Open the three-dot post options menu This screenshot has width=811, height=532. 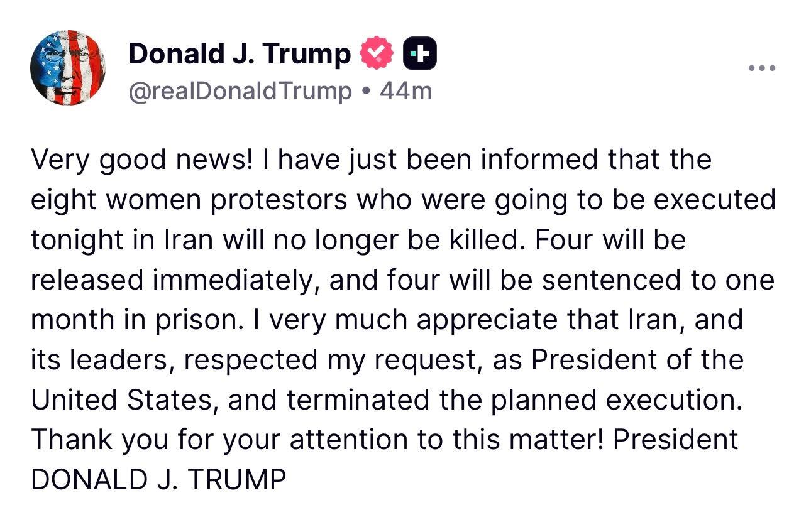[x=762, y=67]
